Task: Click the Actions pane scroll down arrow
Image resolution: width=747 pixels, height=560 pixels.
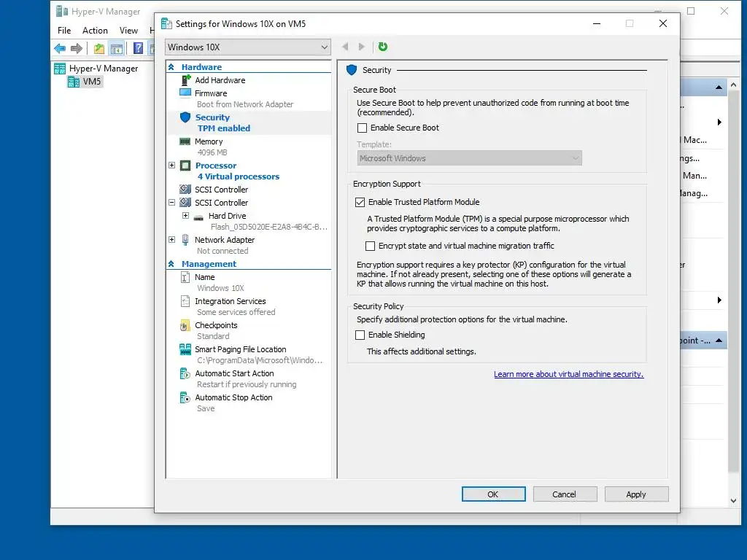Action: (733, 501)
